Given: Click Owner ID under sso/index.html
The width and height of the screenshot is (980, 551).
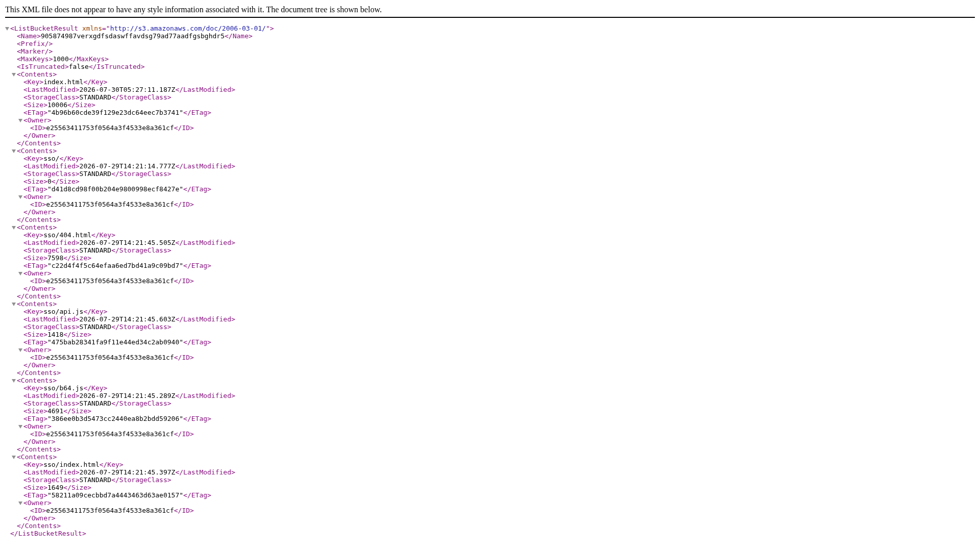Looking at the screenshot, I should [x=110, y=511].
